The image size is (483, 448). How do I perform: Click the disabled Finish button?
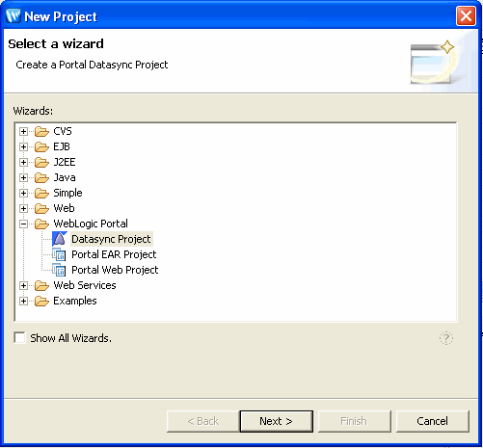[354, 421]
